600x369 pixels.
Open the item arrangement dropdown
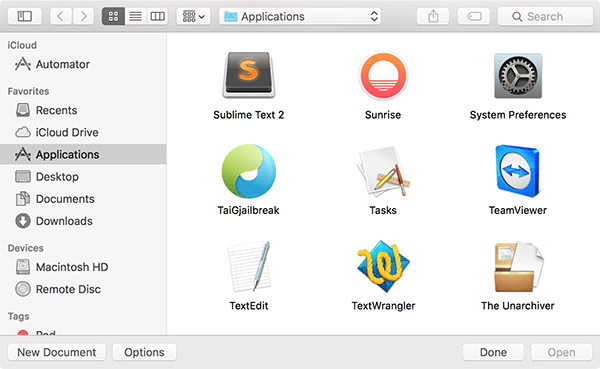coord(193,16)
